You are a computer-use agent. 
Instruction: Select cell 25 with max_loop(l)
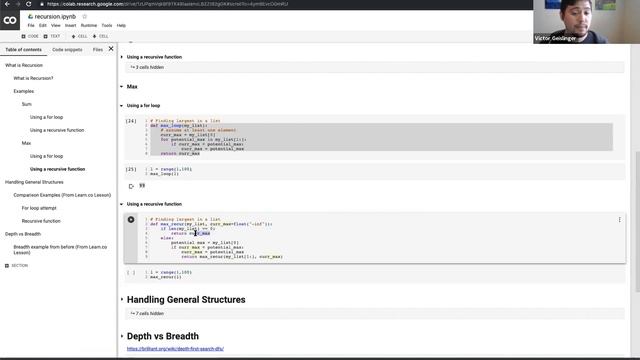pyautogui.click(x=375, y=171)
